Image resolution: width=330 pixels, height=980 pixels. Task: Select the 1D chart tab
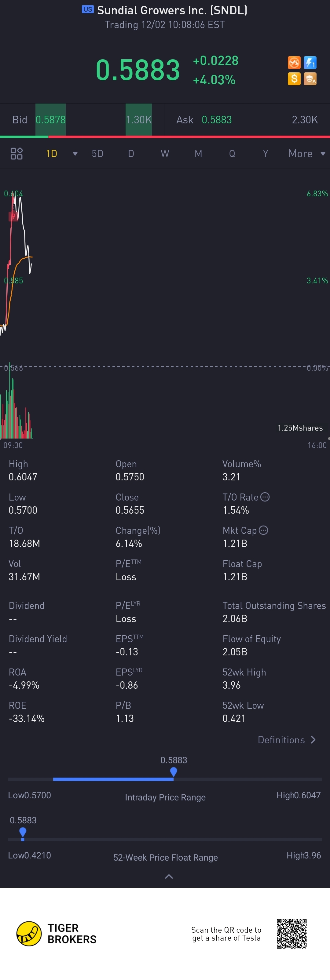pos(51,154)
